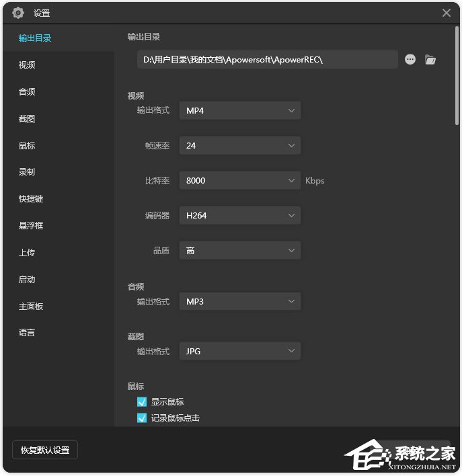Screen dimensions: 462x476
Task: Expand the 品质 quality dropdown
Action: [239, 250]
